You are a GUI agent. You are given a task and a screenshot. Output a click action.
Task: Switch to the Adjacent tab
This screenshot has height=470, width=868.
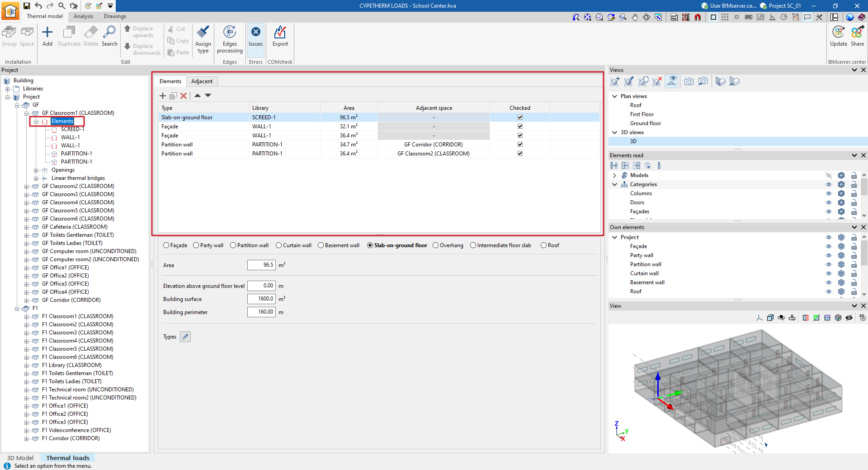click(202, 81)
